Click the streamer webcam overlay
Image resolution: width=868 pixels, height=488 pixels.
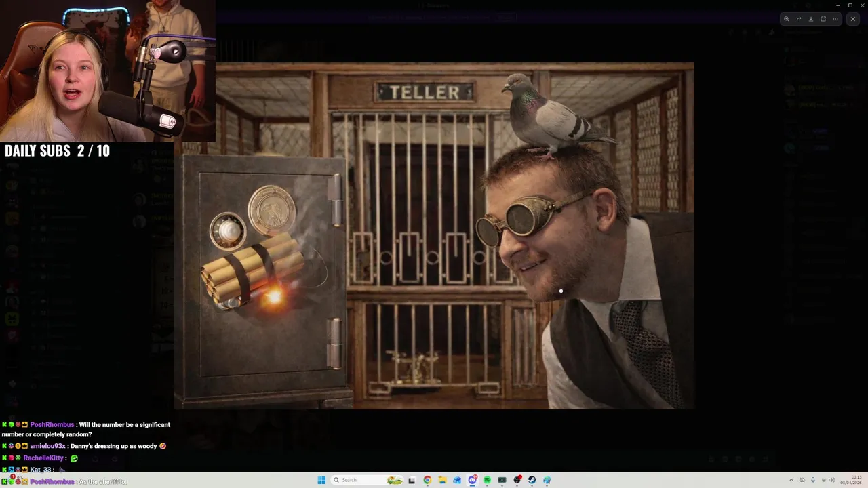pos(108,70)
